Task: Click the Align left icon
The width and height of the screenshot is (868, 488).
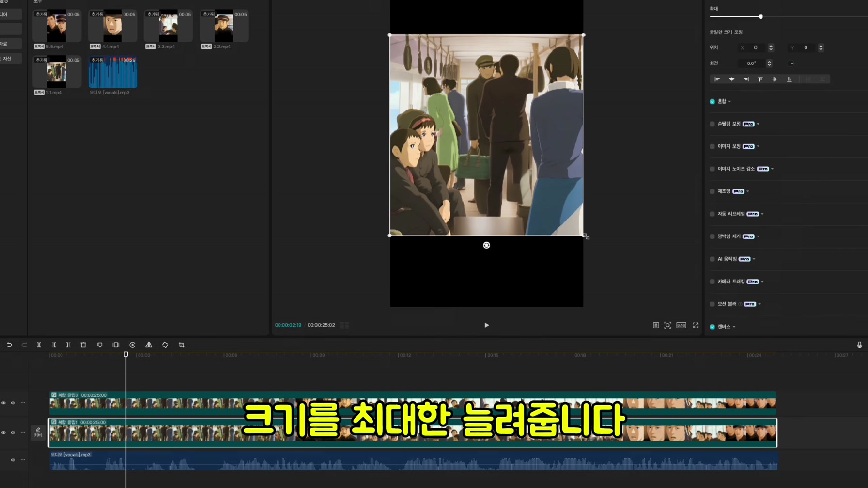Action: (717, 79)
